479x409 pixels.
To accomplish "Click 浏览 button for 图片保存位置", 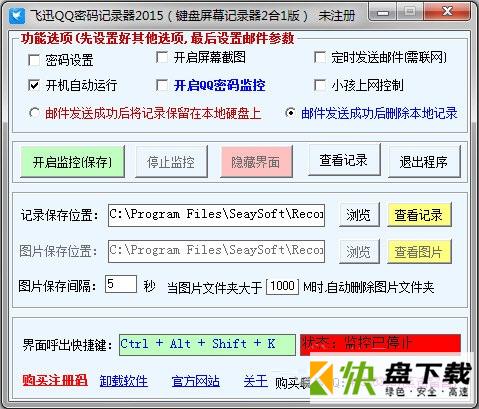I will [359, 252].
